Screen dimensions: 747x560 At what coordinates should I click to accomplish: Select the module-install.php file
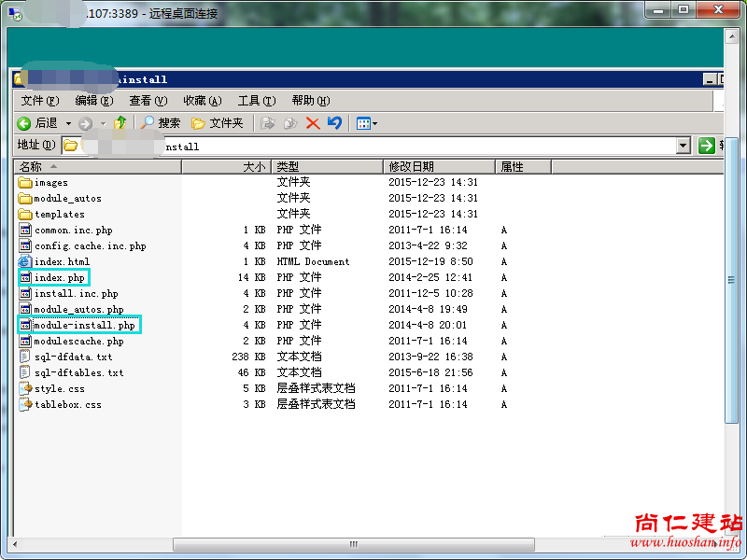84,325
